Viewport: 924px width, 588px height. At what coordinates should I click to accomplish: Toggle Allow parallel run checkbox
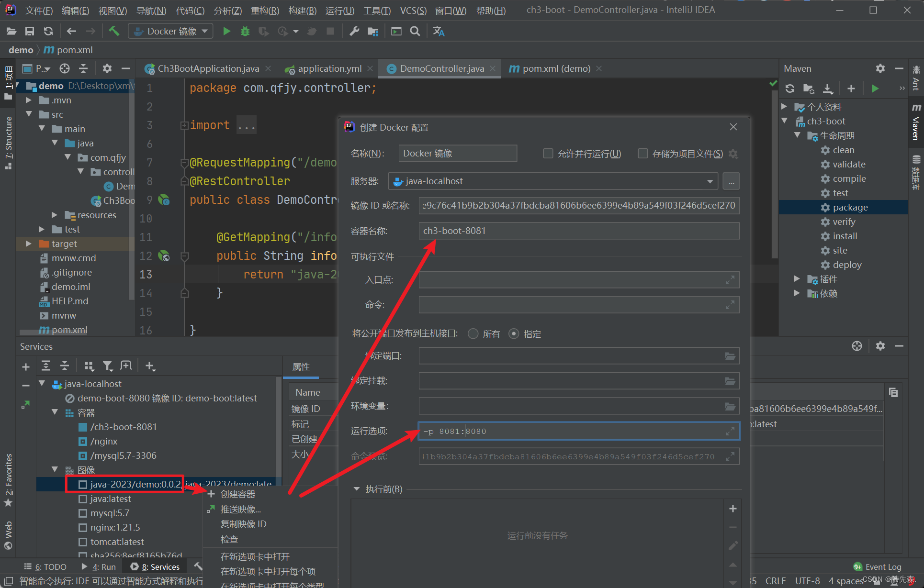[x=548, y=154]
